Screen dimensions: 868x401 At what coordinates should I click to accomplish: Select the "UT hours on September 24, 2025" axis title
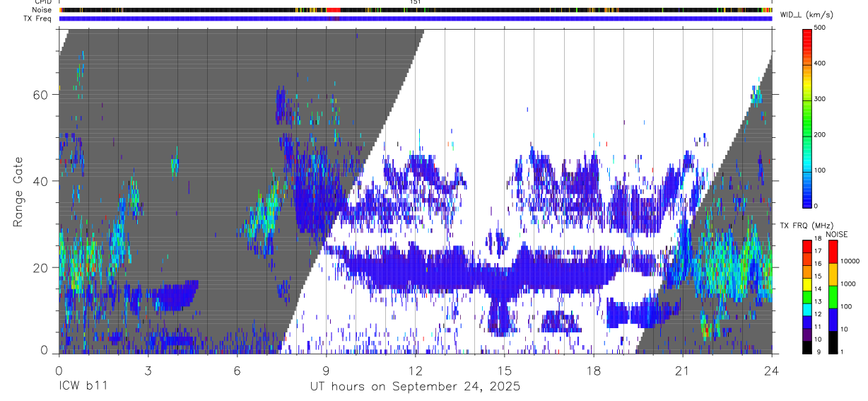(415, 387)
